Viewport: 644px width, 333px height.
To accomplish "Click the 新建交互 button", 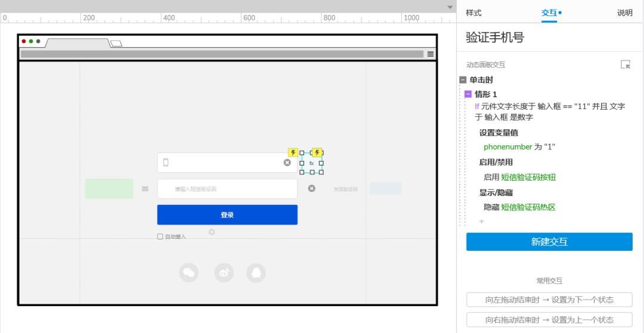I will click(549, 242).
